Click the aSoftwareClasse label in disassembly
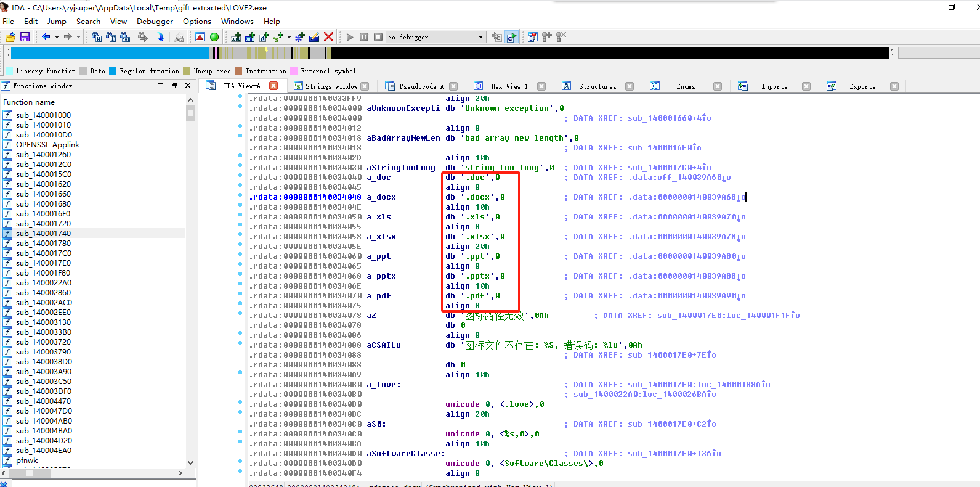 (406, 454)
